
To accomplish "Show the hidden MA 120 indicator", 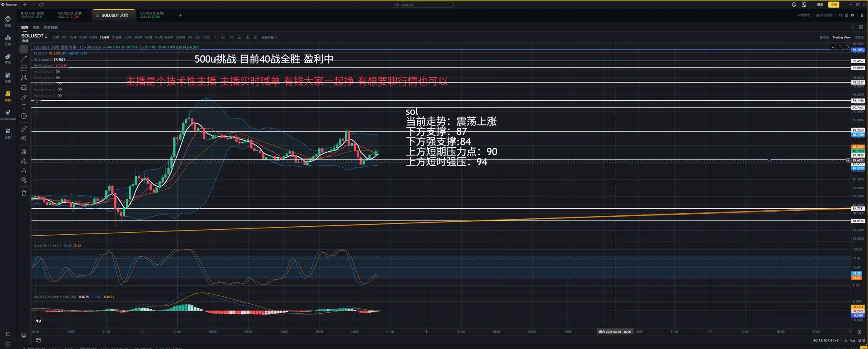I will coord(59,84).
